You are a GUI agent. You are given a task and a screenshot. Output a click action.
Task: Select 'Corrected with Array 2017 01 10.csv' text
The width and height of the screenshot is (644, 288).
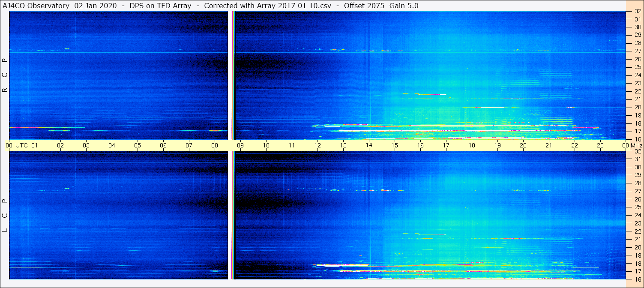[268, 6]
